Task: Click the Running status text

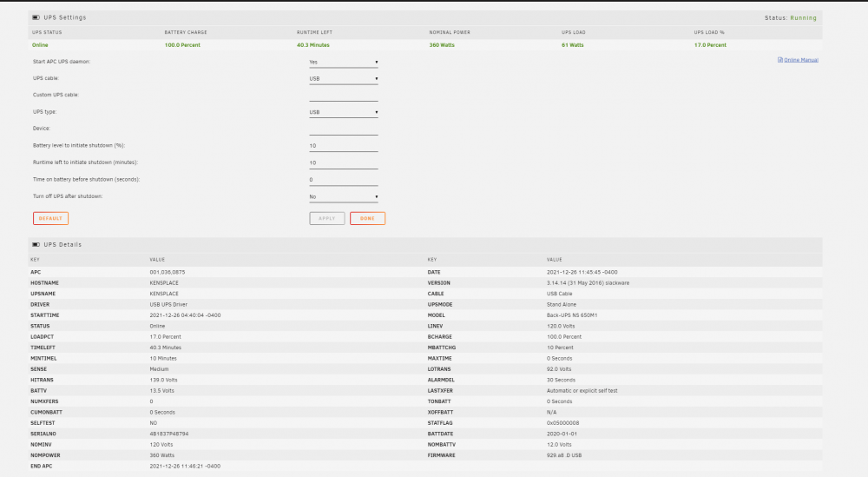Action: click(x=803, y=17)
